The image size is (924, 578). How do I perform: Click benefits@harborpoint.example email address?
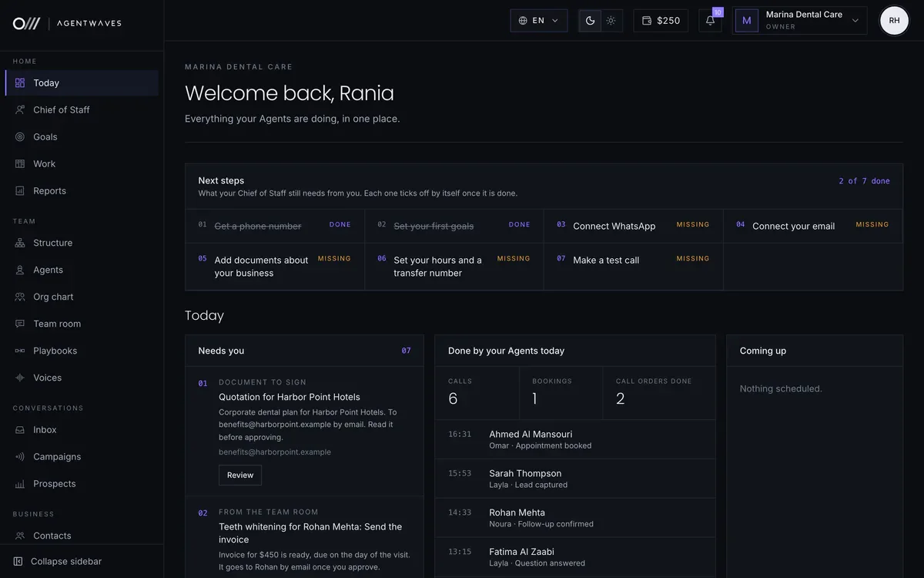pos(275,452)
